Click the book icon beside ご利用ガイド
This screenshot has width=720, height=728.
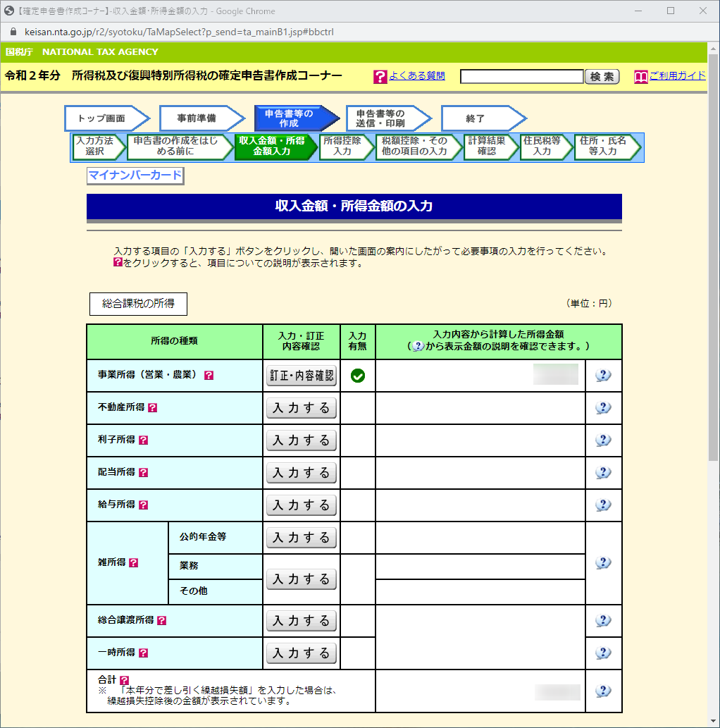pos(640,77)
